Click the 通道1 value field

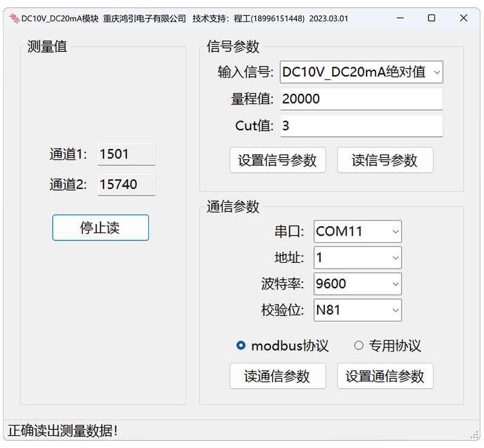coord(126,154)
